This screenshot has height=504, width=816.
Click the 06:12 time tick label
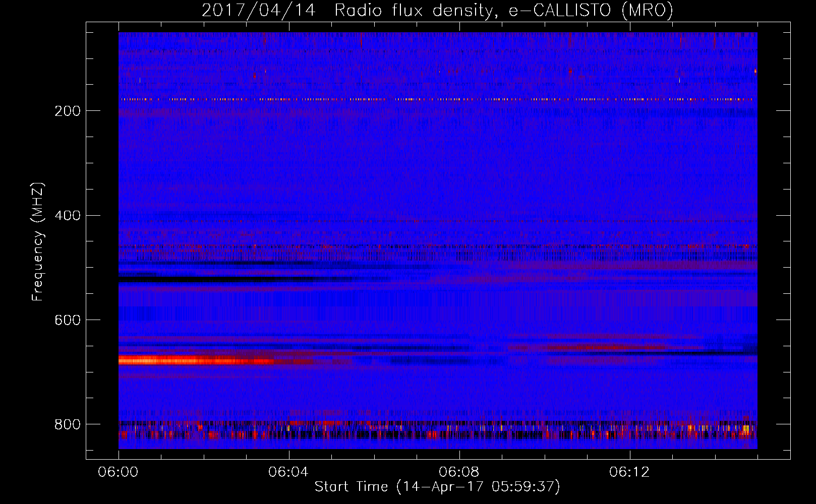(629, 472)
